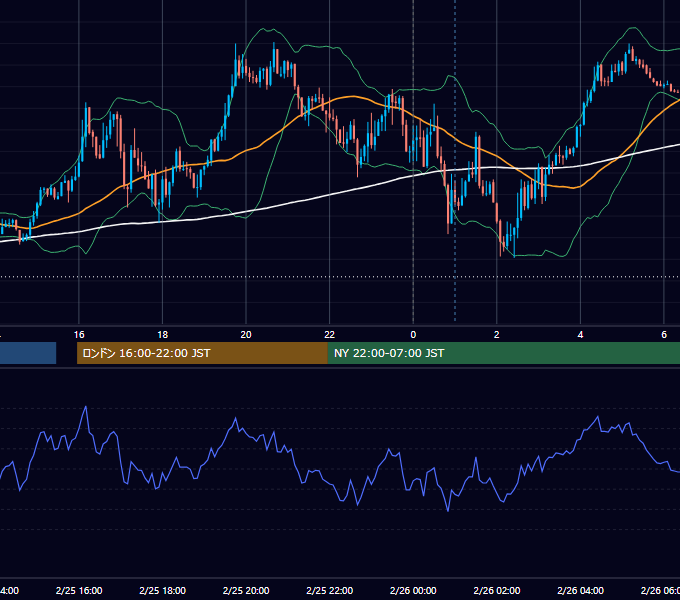The width and height of the screenshot is (680, 600).
Task: Click the 2/25 20:00 date label
Action: [246, 590]
